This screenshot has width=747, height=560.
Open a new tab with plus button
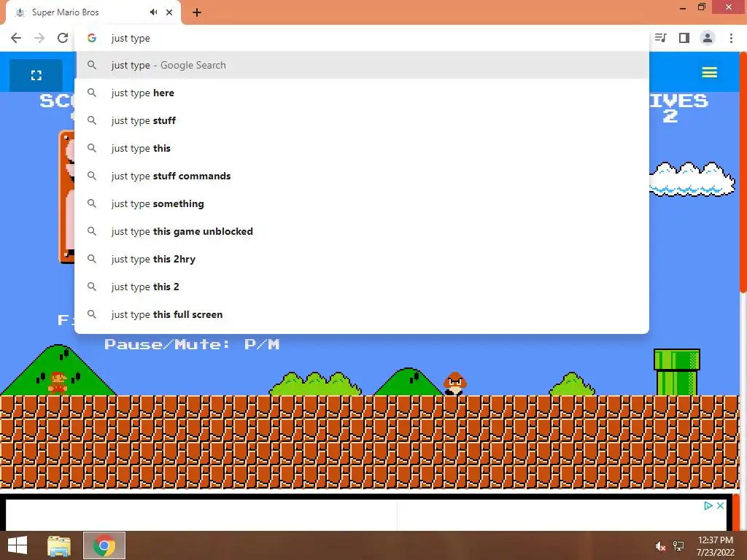197,12
